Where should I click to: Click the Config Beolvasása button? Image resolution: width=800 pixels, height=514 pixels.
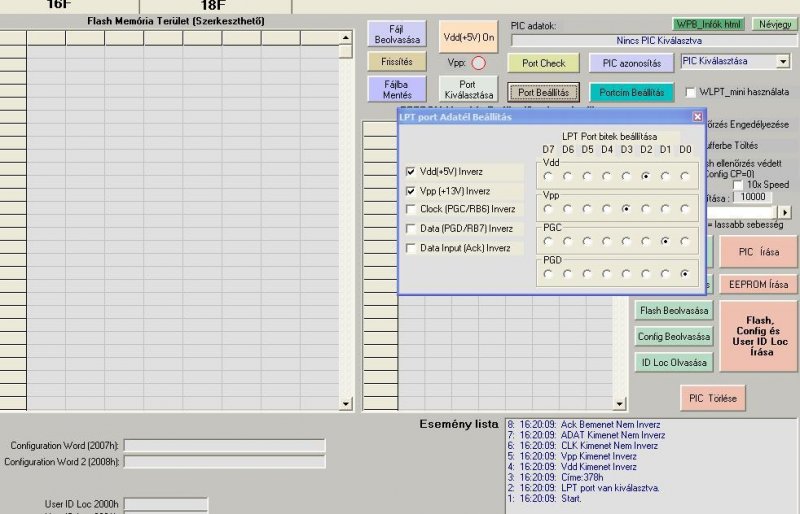pyautogui.click(x=674, y=336)
